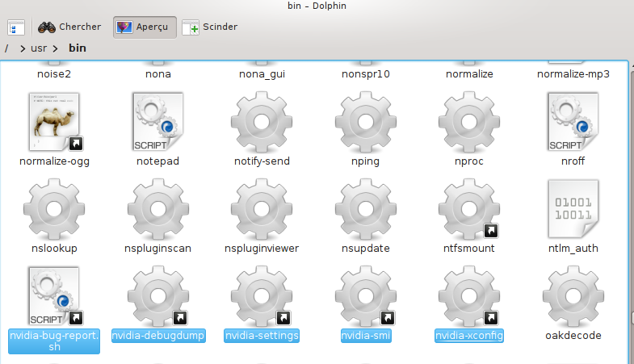Expand the arrow before bin breadcrumb
The width and height of the screenshot is (634, 364).
point(55,49)
